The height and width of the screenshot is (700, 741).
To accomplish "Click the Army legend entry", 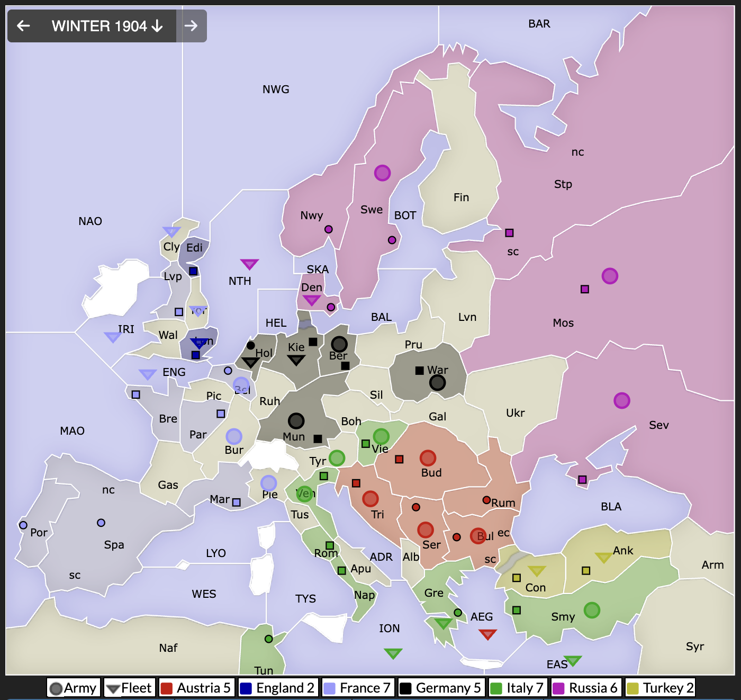I will (74, 688).
